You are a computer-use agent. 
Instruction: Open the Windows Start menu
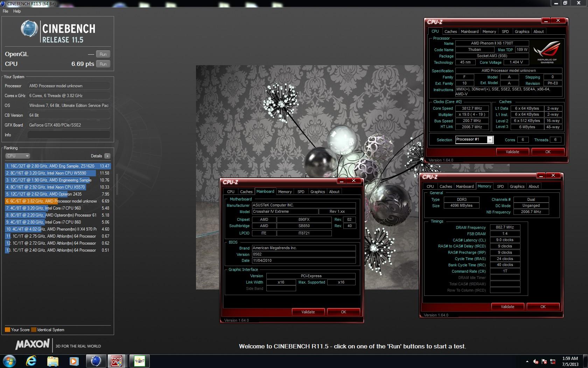tap(9, 361)
